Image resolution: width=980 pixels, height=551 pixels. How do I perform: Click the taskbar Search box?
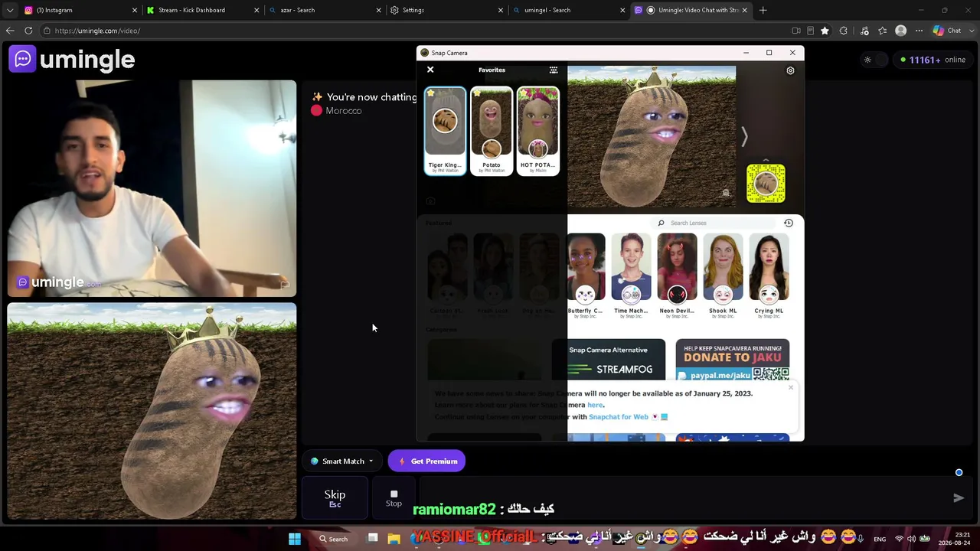click(x=334, y=539)
